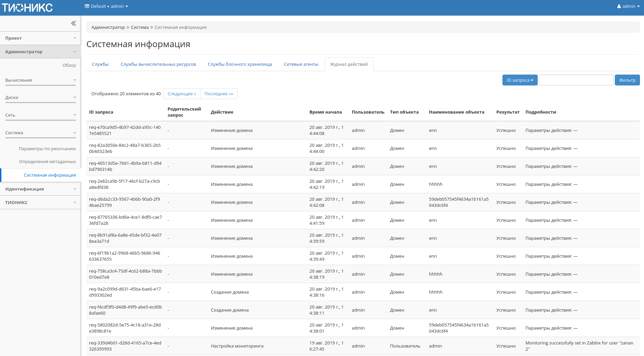Expand the Диски menu group
Screen dimensions: 644x356
pyautogui.click(x=40, y=98)
